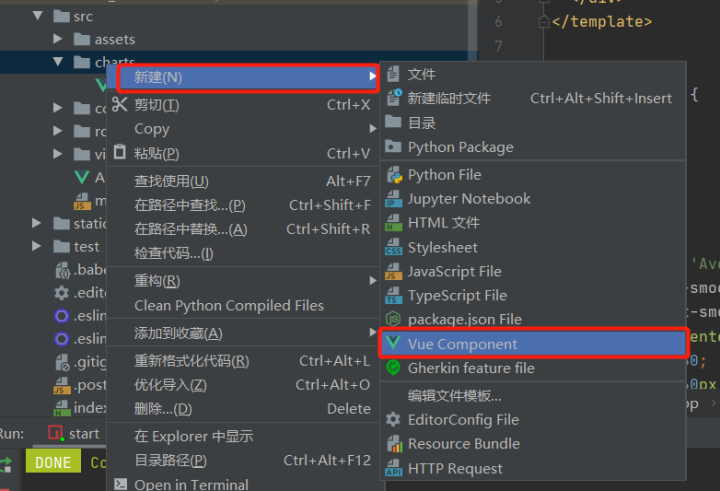Click the EditorConfig File gear icon
This screenshot has width=720, height=491.
[x=393, y=419]
